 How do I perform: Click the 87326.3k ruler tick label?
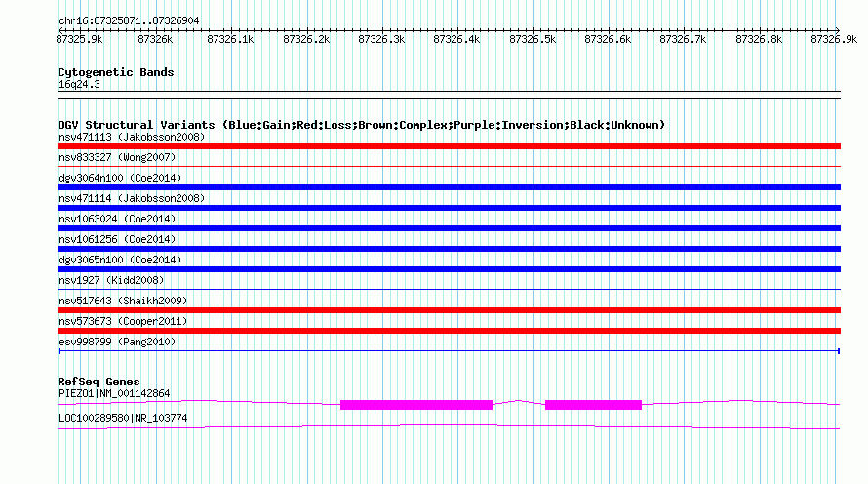(381, 40)
